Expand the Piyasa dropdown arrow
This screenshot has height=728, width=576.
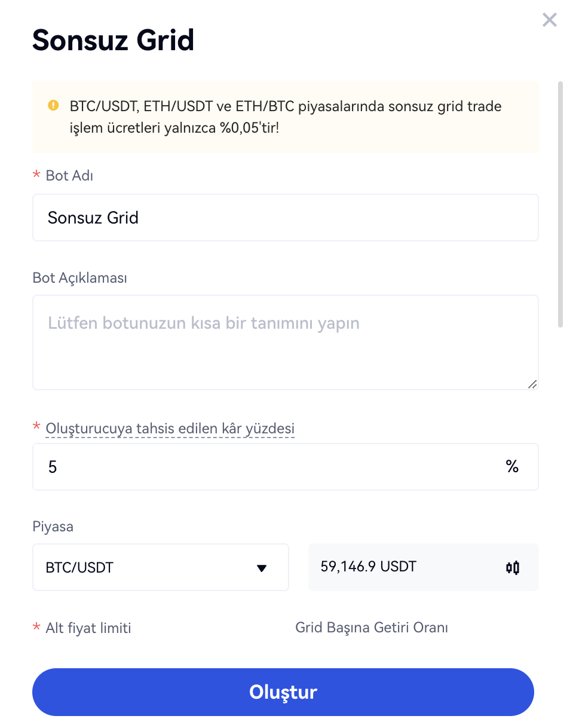tap(261, 568)
